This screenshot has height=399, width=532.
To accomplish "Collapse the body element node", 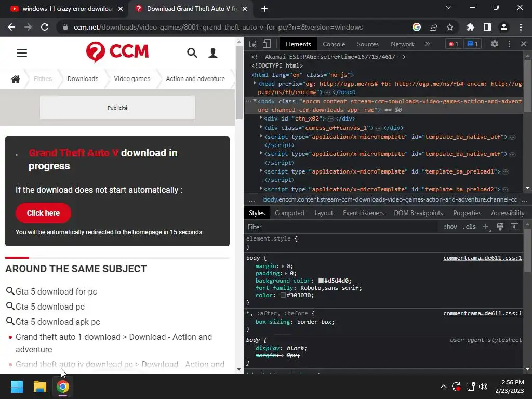I will 255,101.
